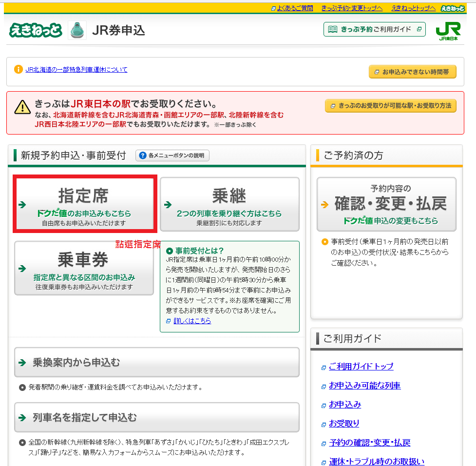This screenshot has width=476, height=466.
Task: Open the ご利用ガイドトップ link
Action: click(361, 367)
